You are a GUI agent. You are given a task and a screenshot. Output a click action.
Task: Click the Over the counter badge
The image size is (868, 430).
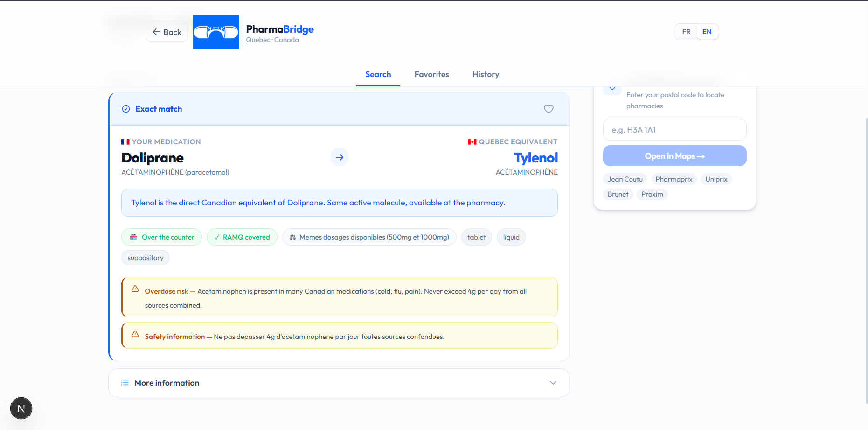161,237
